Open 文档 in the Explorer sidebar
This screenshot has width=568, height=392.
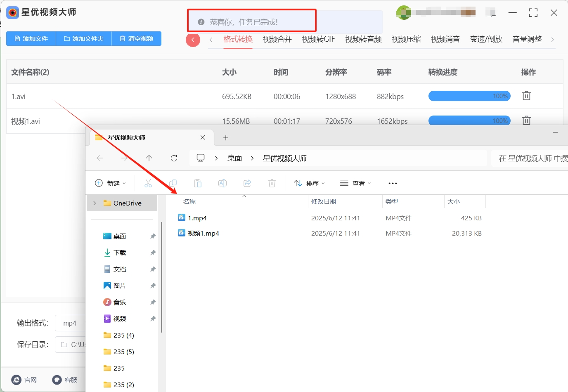pos(120,269)
